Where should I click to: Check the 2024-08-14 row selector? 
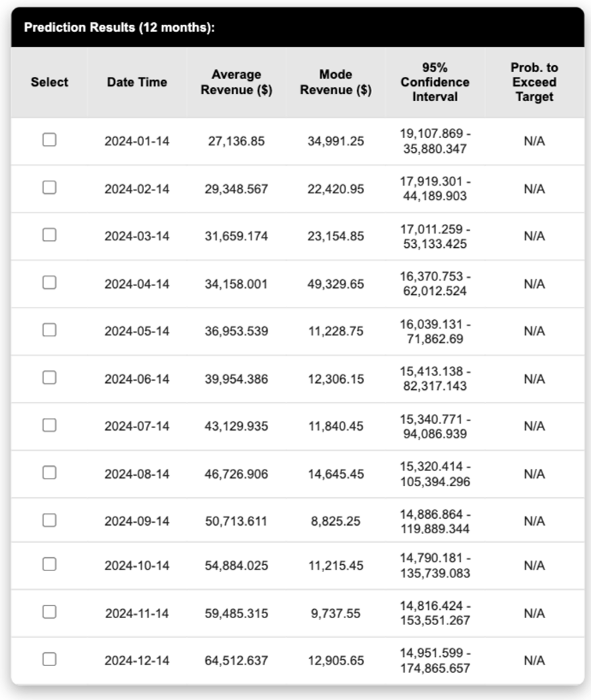pos(49,473)
